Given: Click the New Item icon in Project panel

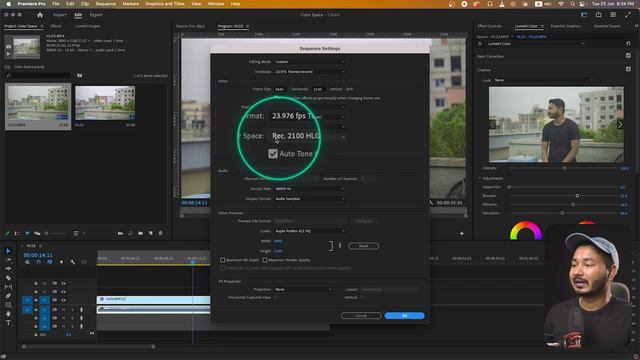Looking at the screenshot, I should (x=151, y=233).
